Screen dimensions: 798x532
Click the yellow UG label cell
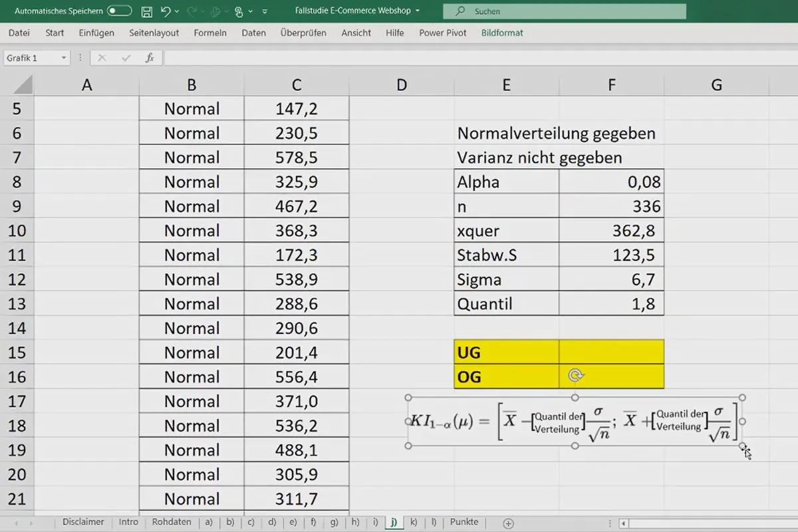click(x=507, y=352)
